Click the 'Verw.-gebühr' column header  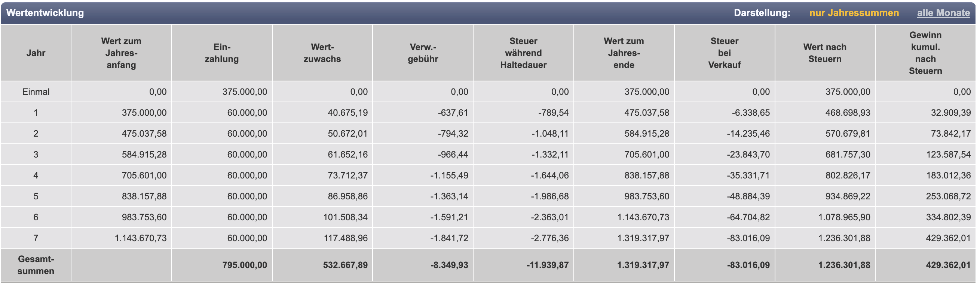423,53
